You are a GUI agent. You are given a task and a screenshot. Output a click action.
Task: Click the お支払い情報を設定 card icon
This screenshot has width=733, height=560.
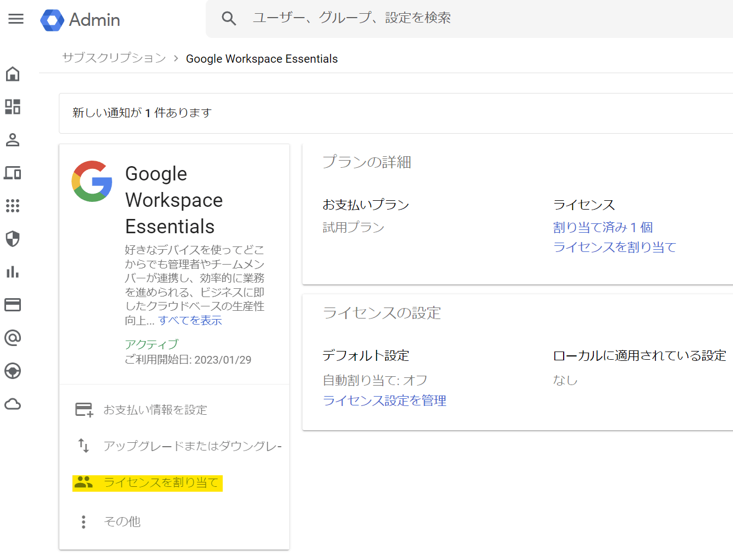coord(84,410)
